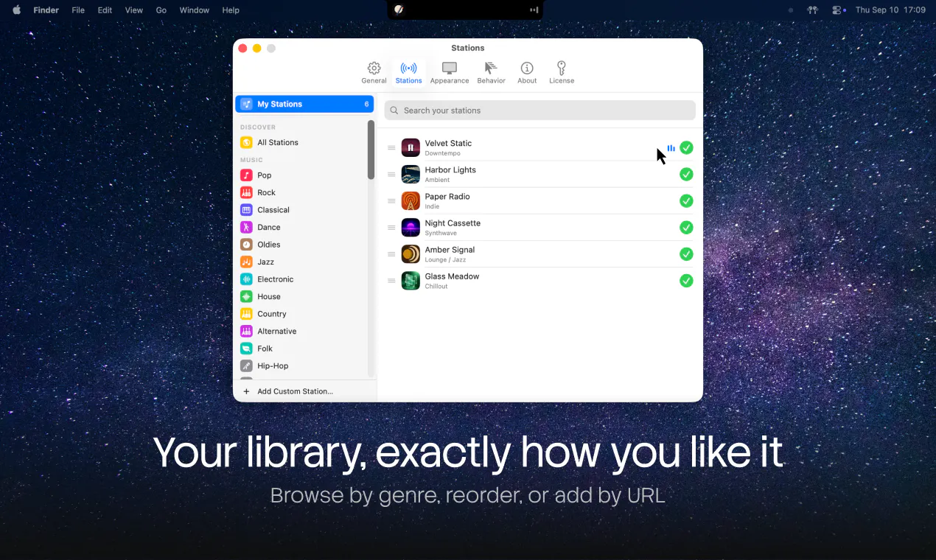Open the Window menu

pyautogui.click(x=195, y=10)
